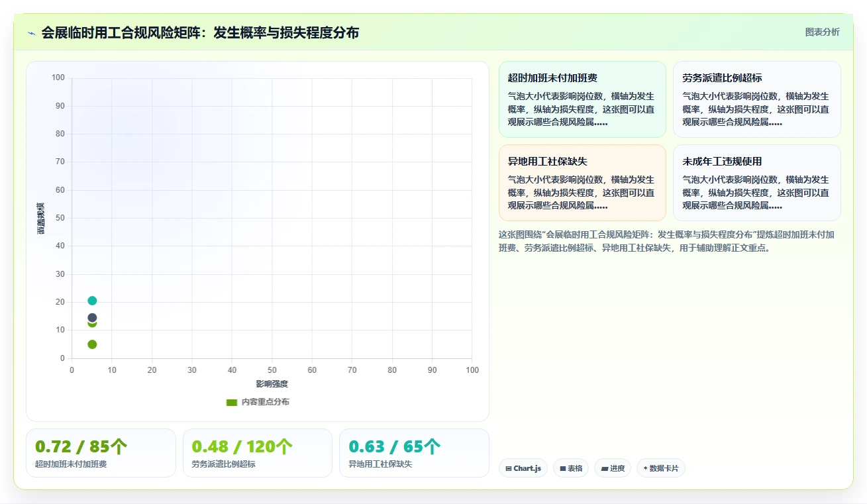Viewport: 867px width, 504px height.
Task: Click the label under the 0.48 / 120个 stat
Action: 223,464
